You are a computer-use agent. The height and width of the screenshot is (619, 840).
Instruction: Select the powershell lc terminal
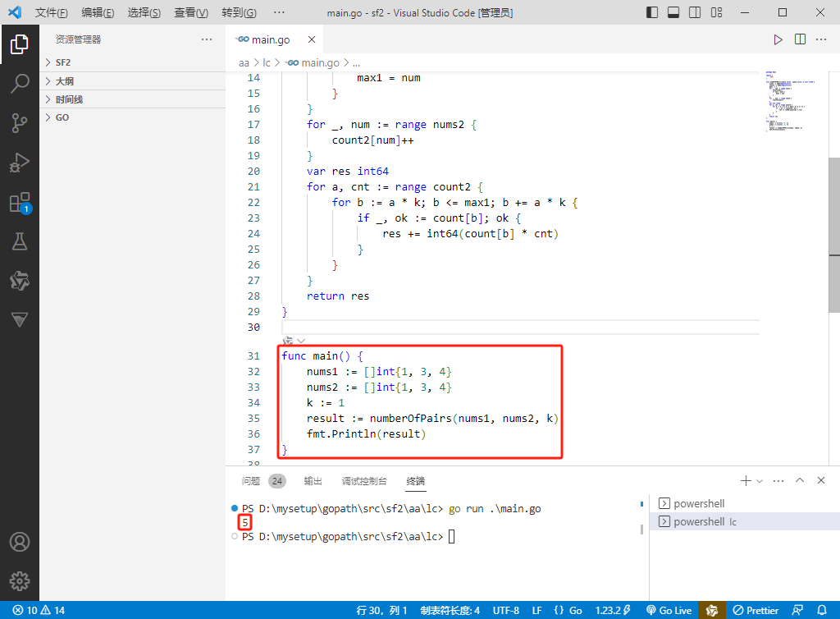pyautogui.click(x=745, y=521)
